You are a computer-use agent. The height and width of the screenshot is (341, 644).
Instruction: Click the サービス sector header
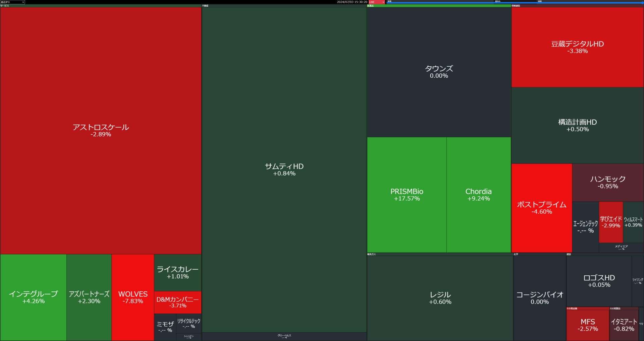coord(101,6)
